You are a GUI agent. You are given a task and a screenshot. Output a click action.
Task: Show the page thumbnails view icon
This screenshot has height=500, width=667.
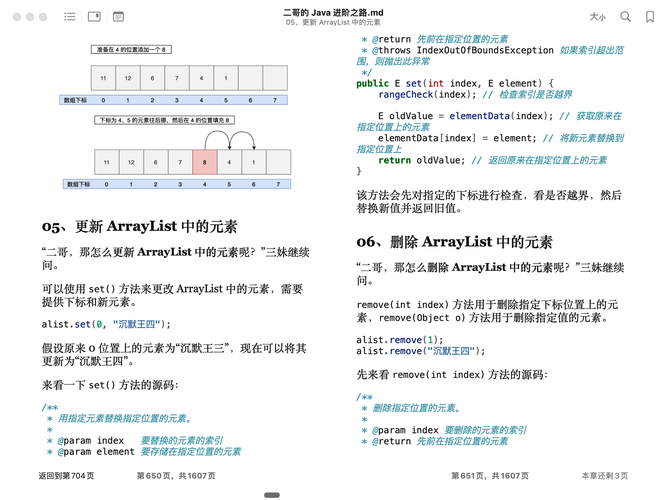pos(94,17)
